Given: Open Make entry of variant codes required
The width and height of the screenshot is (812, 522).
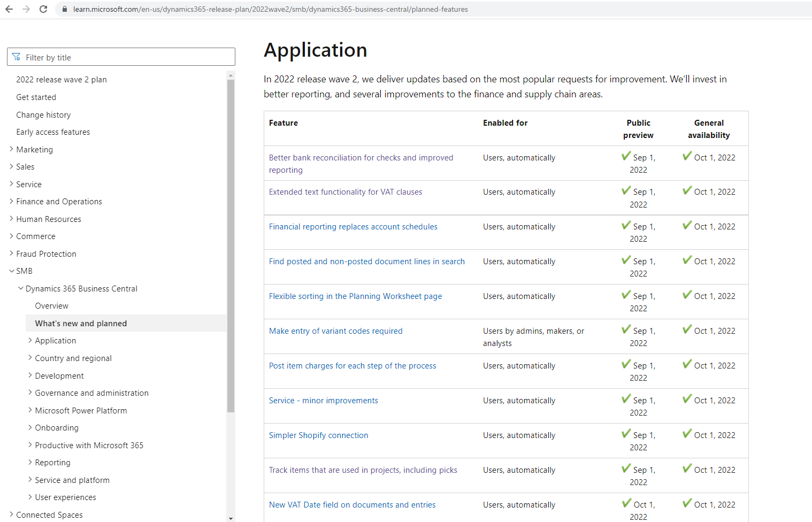Looking at the screenshot, I should [x=335, y=331].
